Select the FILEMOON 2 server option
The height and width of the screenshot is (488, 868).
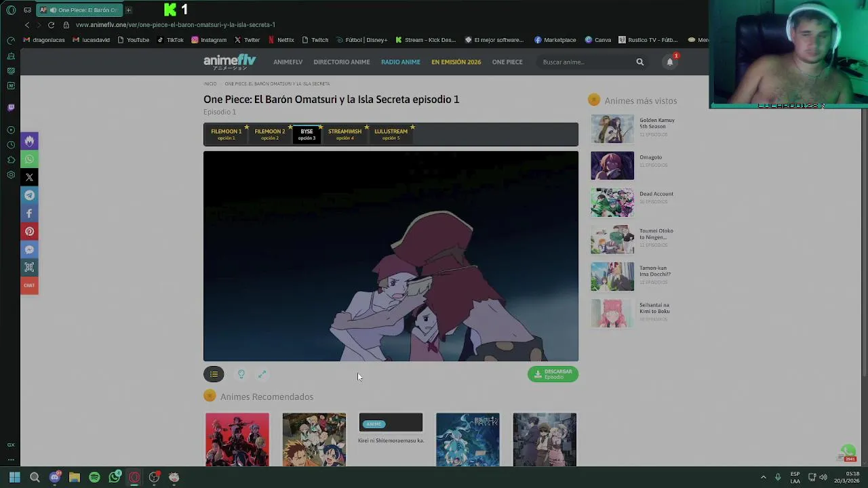coord(270,134)
